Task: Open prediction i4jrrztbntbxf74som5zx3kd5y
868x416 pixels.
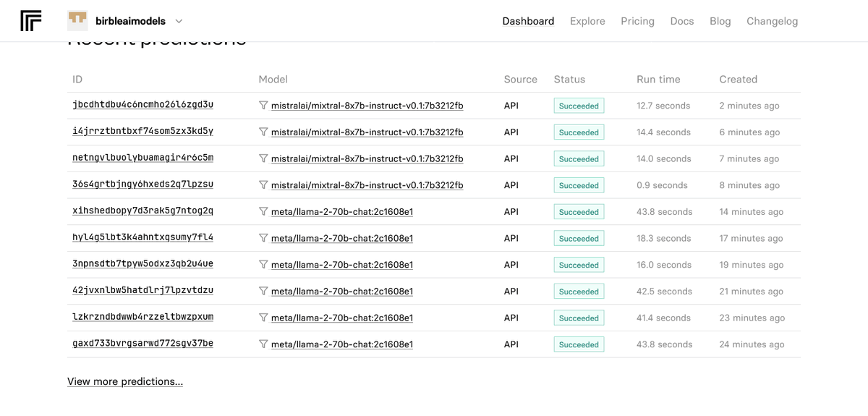Action: pyautogui.click(x=143, y=132)
